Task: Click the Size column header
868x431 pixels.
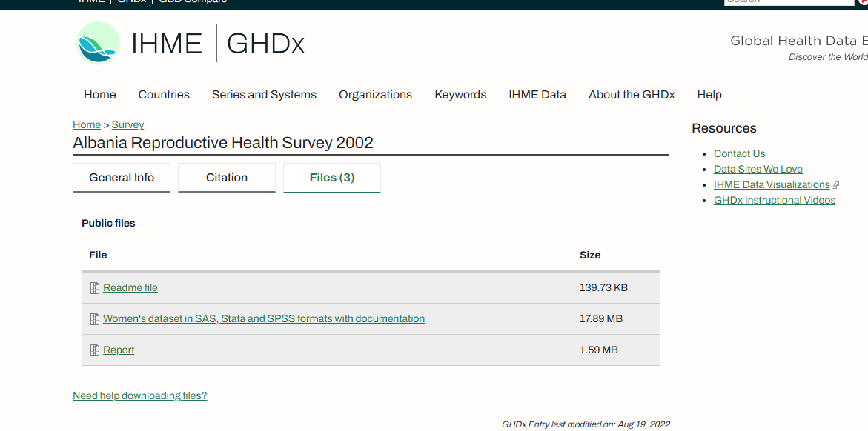Action: click(x=590, y=255)
